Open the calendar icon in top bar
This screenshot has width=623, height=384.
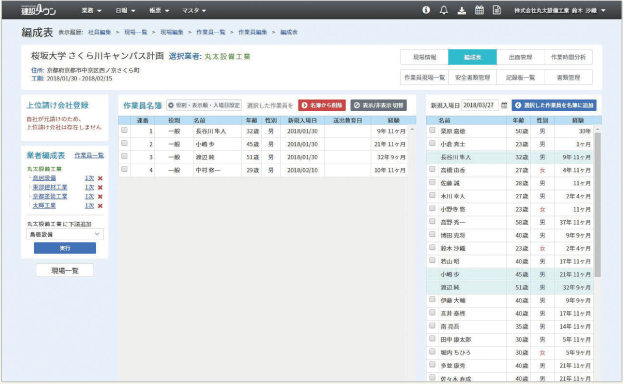tap(480, 10)
